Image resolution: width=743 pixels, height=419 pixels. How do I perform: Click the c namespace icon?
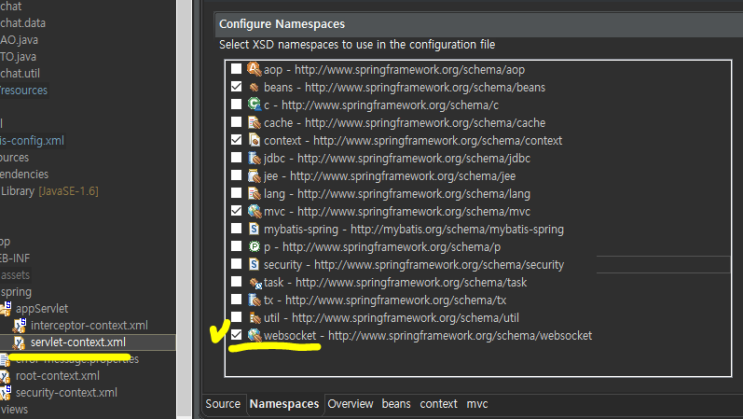point(254,104)
